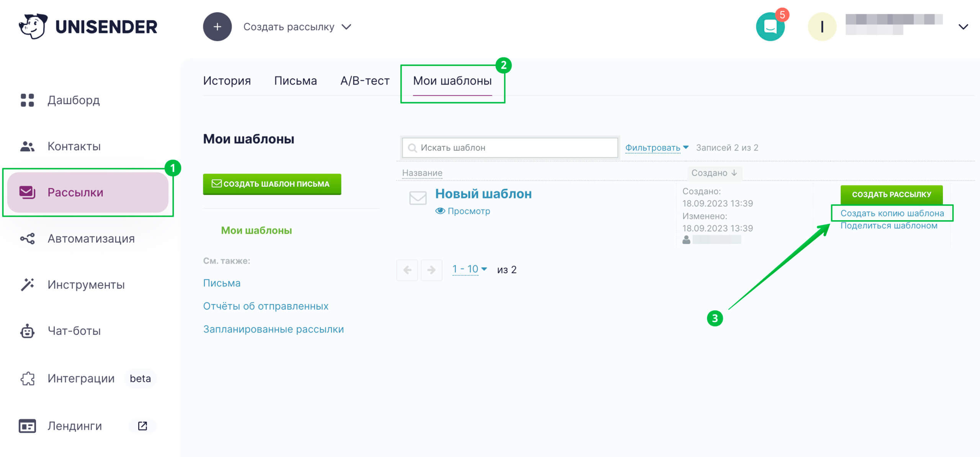
Task: Open Интеграции in the sidebar
Action: pos(81,378)
